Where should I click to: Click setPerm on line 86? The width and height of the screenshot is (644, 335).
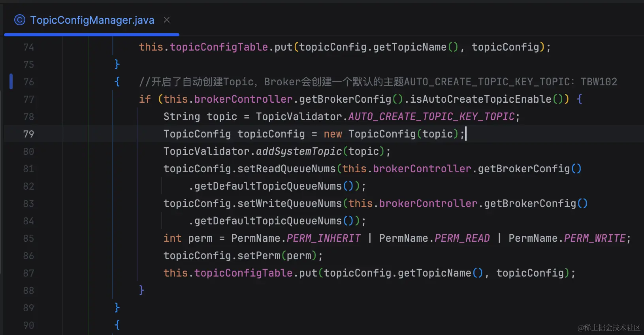[259, 256]
